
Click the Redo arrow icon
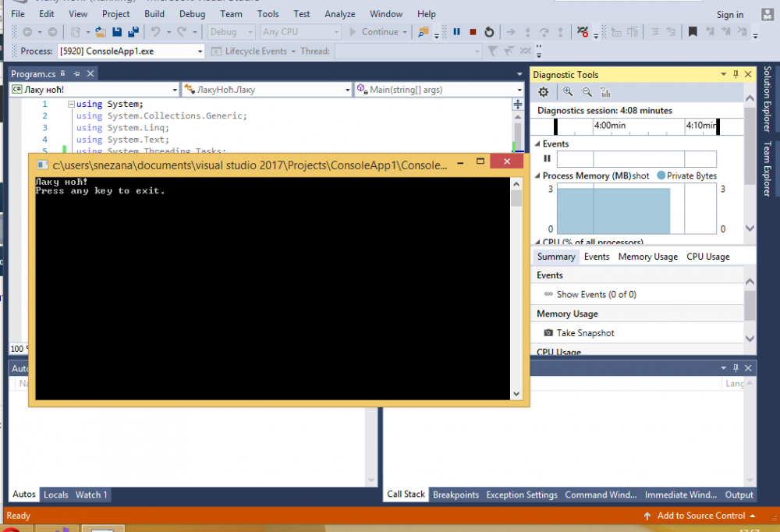click(x=182, y=32)
